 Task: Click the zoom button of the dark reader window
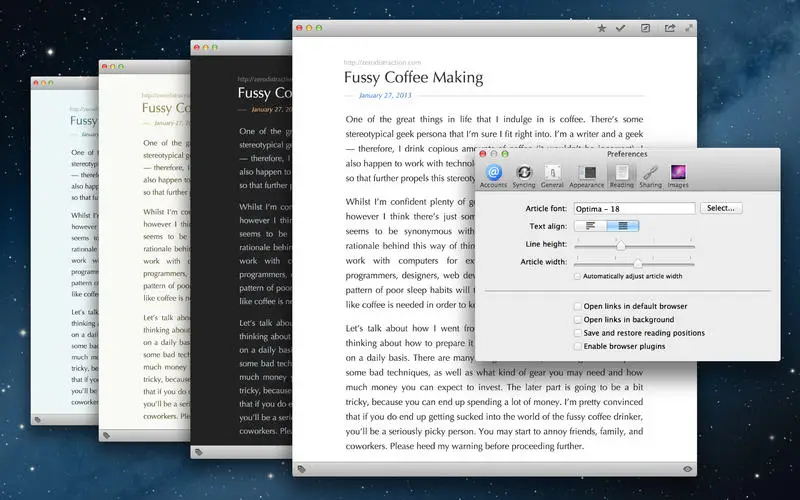click(215, 47)
